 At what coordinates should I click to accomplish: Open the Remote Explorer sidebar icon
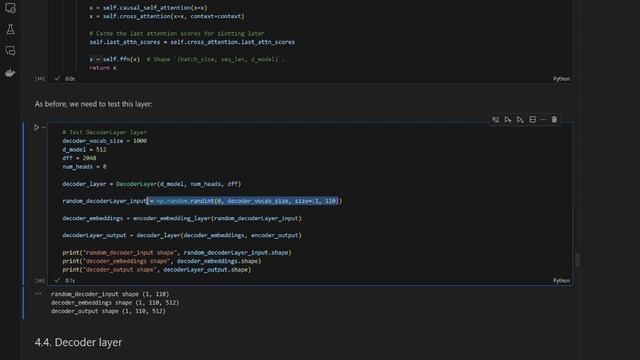pyautogui.click(x=10, y=8)
